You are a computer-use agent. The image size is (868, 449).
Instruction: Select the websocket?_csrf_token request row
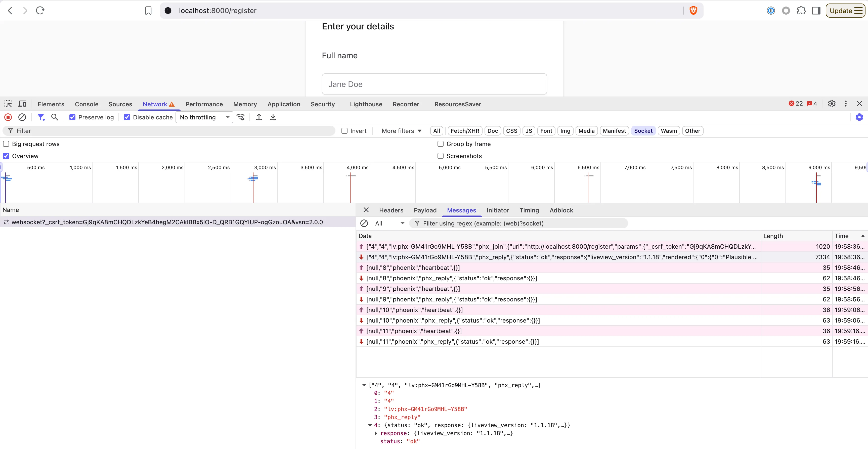pyautogui.click(x=178, y=222)
